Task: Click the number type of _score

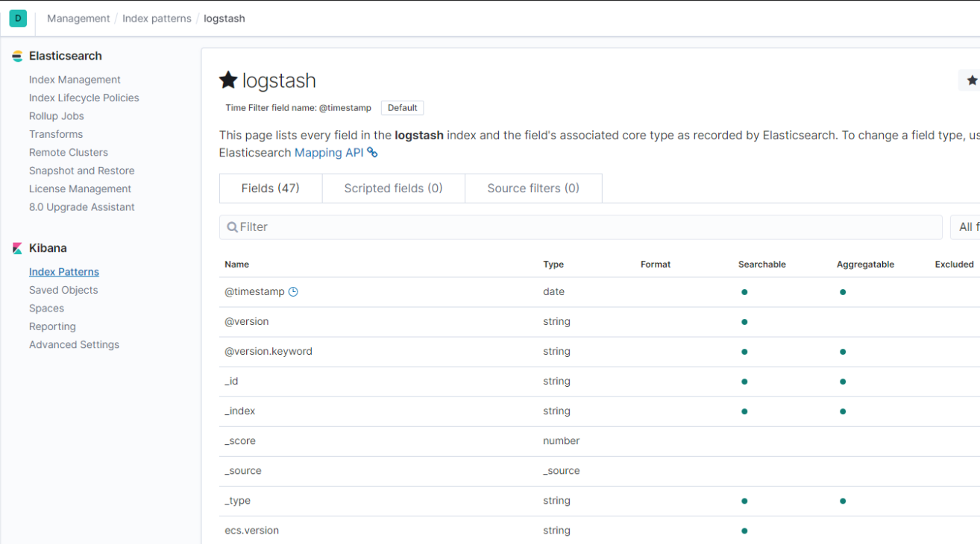Action: click(x=561, y=441)
